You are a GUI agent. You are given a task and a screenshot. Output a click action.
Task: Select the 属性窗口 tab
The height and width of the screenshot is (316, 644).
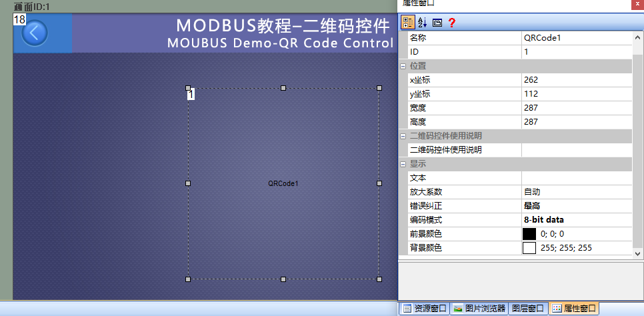click(x=575, y=308)
